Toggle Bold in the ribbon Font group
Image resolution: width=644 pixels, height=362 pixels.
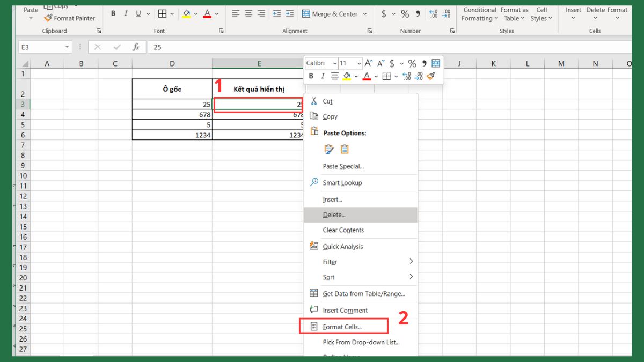[x=113, y=14]
